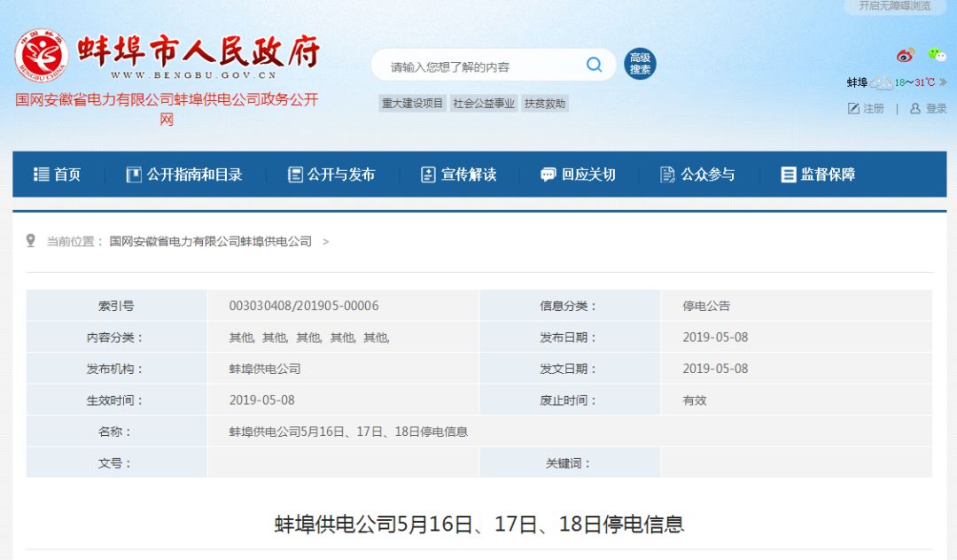Image resolution: width=957 pixels, height=560 pixels.
Task: Click the 监督保障 panel icon
Action: pos(787,174)
